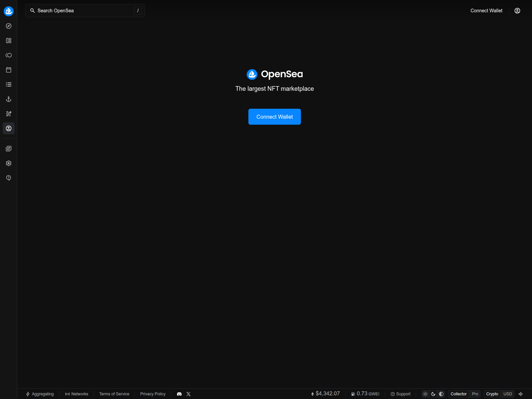Click 'The largest NFT marketplace' tagline
The width and height of the screenshot is (532, 399).
pos(275,89)
